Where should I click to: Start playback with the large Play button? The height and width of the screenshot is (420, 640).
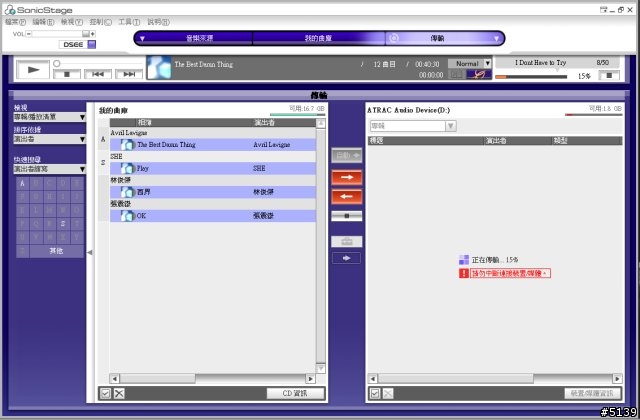coord(33,70)
